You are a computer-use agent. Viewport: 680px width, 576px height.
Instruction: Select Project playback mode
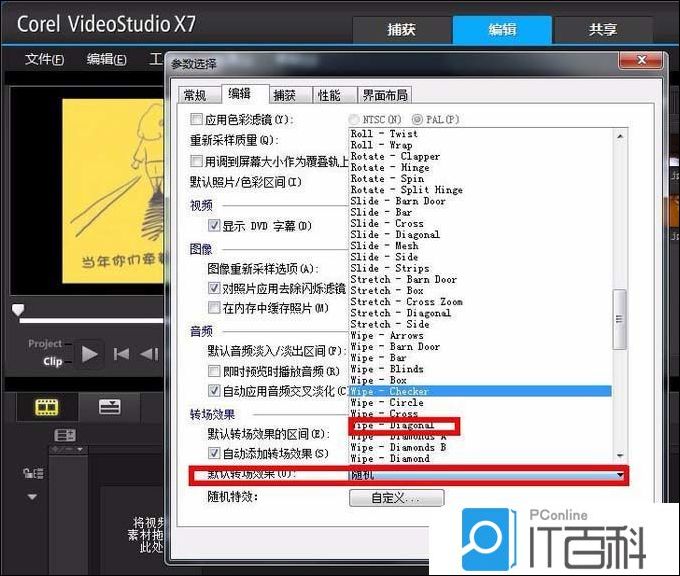pos(45,344)
